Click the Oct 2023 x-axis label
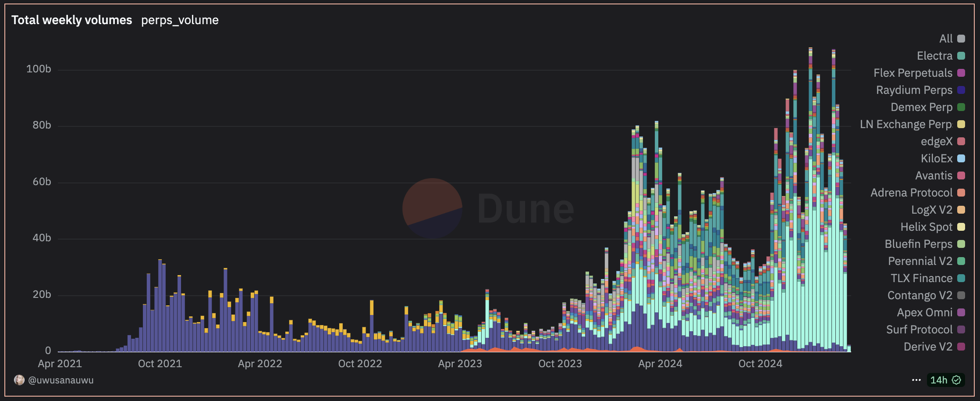This screenshot has height=401, width=980. 560,363
